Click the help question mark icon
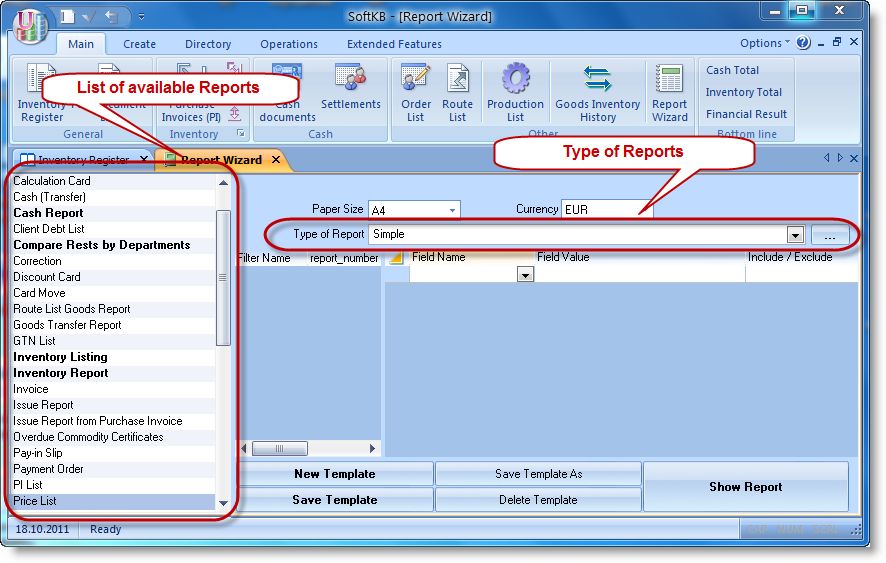 point(803,42)
